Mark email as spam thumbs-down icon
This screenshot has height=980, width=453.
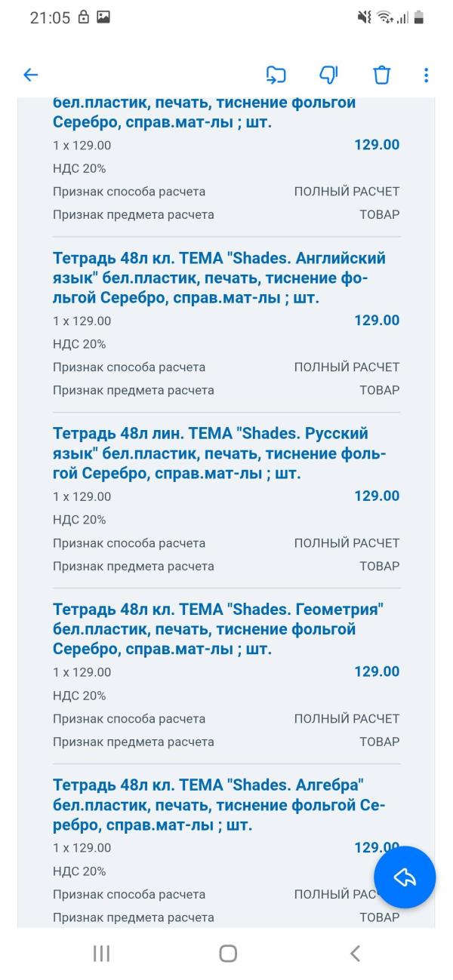pos(328,75)
